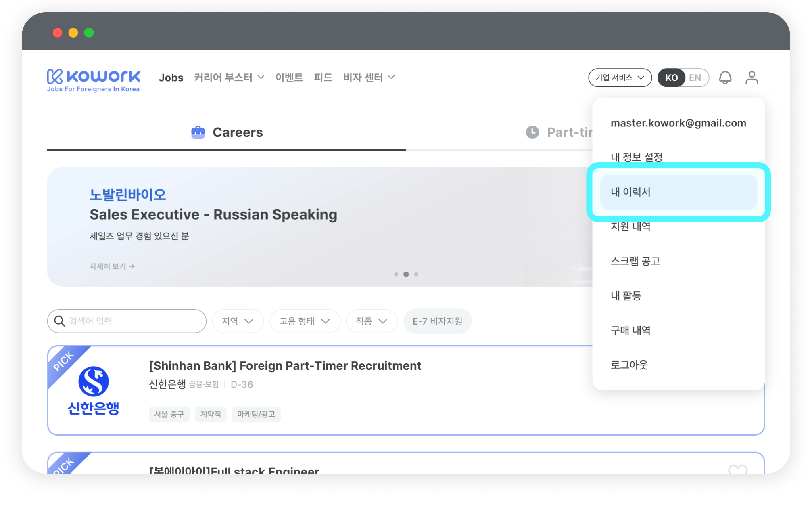Click the 노발린바이오 company name

128,195
